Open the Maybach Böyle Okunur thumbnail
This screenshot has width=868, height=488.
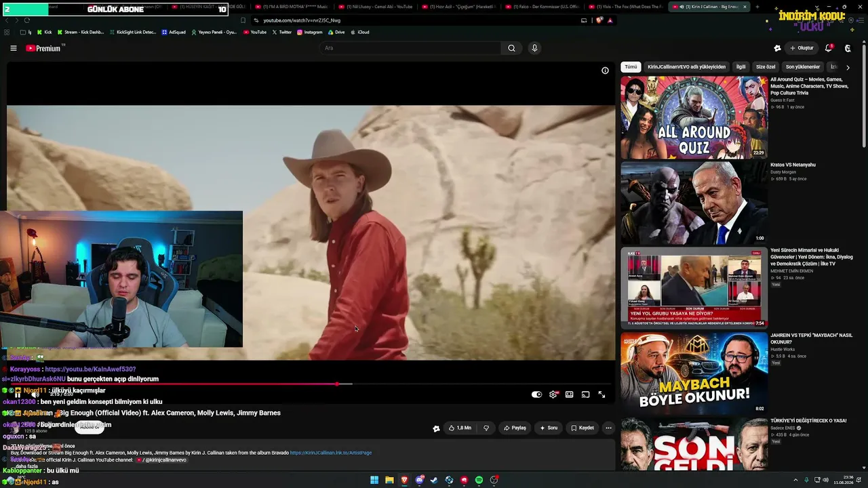coord(694,372)
